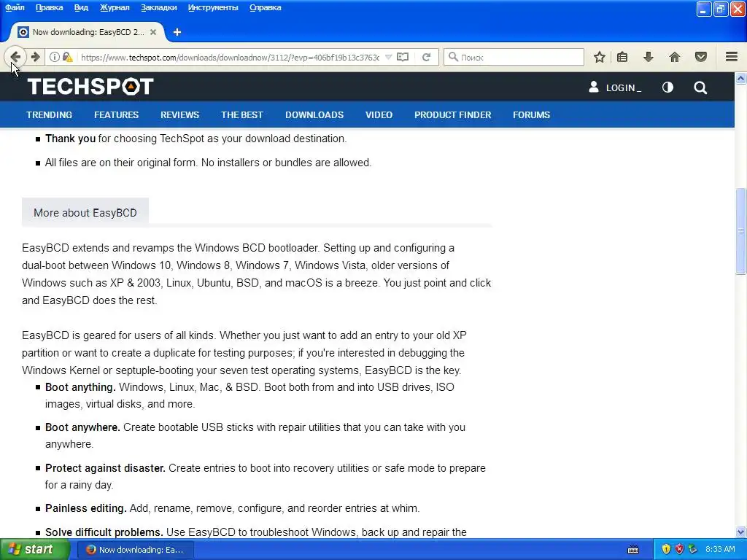
Task: Toggle Reader View icon in address bar
Action: [403, 57]
